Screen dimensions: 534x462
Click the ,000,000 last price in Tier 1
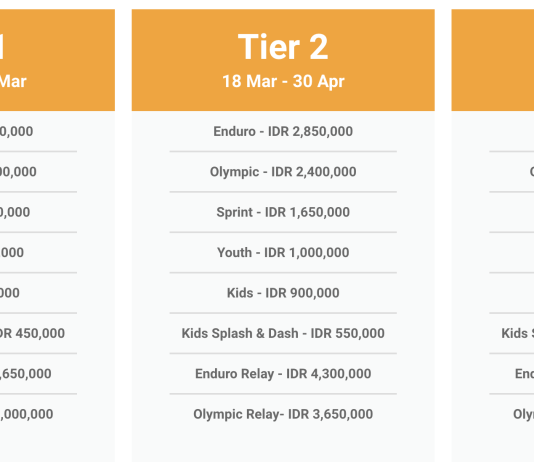(27, 414)
